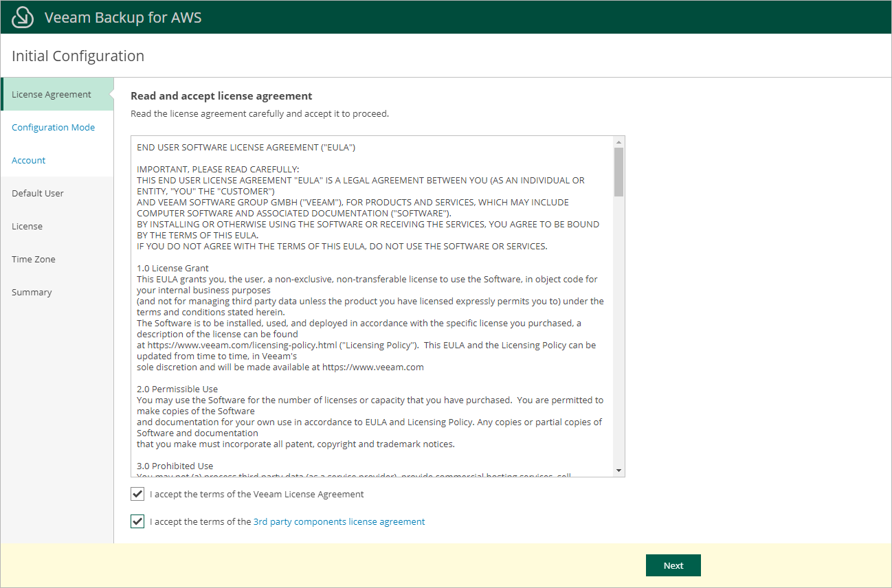The image size is (892, 588).
Task: Click the '1.0 License Grant' heading
Action: coord(172,268)
